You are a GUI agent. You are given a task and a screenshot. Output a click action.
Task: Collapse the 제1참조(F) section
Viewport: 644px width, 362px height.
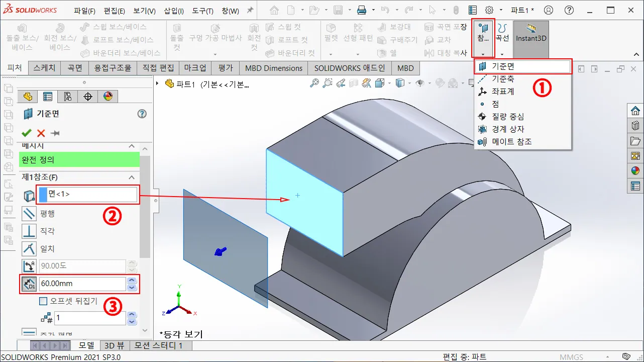132,177
